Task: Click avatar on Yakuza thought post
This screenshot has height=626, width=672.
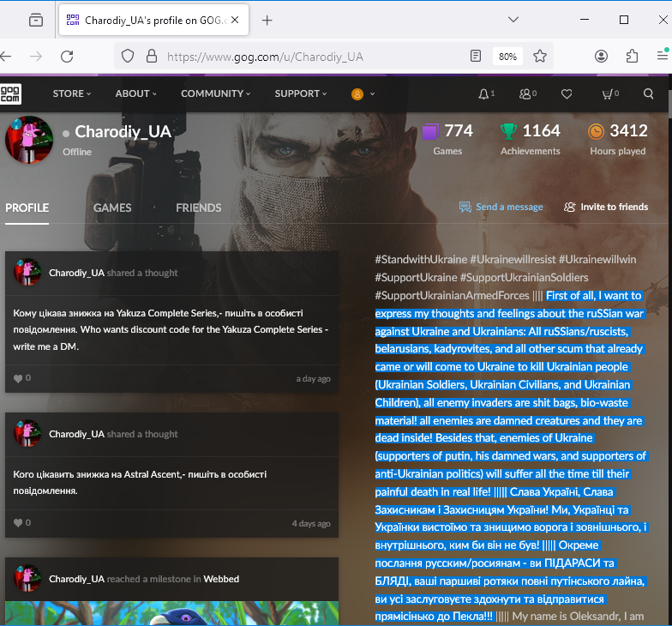Action: [x=27, y=273]
